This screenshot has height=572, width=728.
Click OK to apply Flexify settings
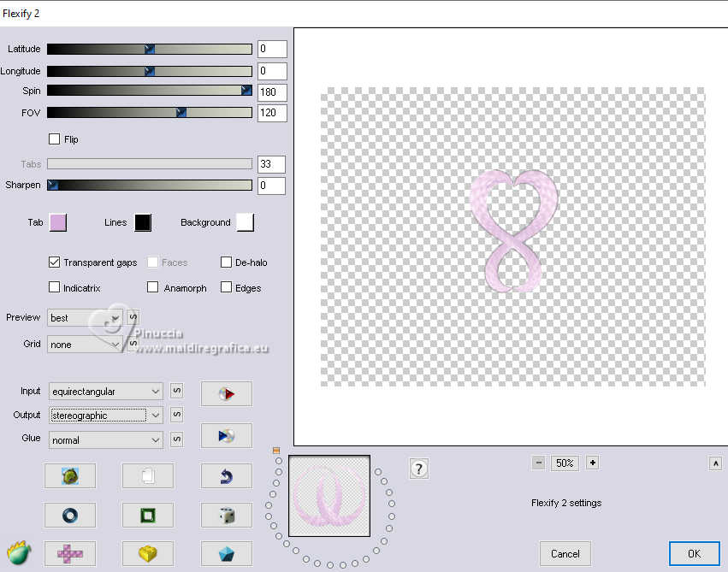[x=694, y=553]
